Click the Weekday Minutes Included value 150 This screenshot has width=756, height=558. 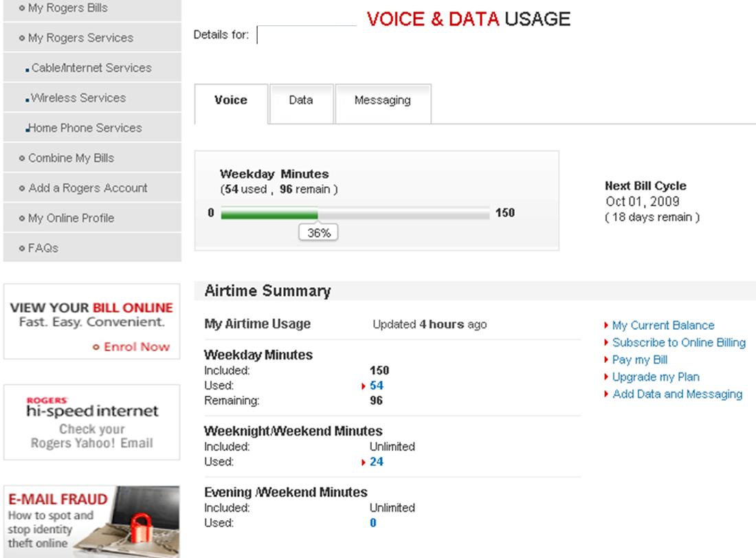coord(379,370)
